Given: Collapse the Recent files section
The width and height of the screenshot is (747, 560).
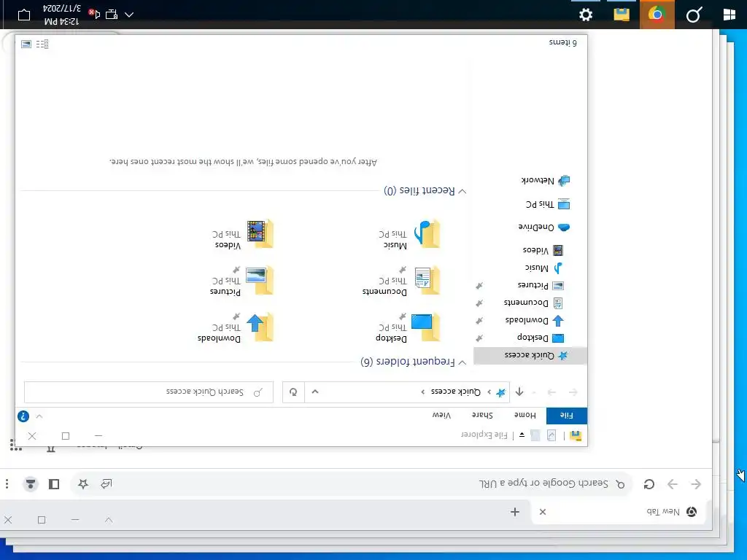Looking at the screenshot, I should point(462,191).
